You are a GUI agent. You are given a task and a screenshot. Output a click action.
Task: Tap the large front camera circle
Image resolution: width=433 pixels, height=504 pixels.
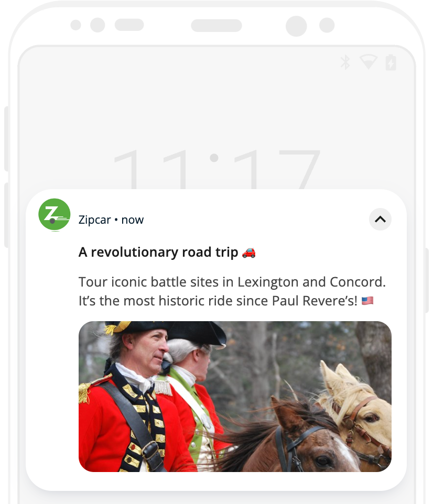coord(296,26)
